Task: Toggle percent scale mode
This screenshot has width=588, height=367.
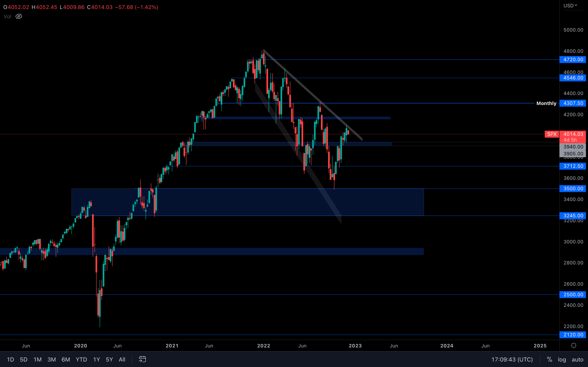Action: point(549,359)
